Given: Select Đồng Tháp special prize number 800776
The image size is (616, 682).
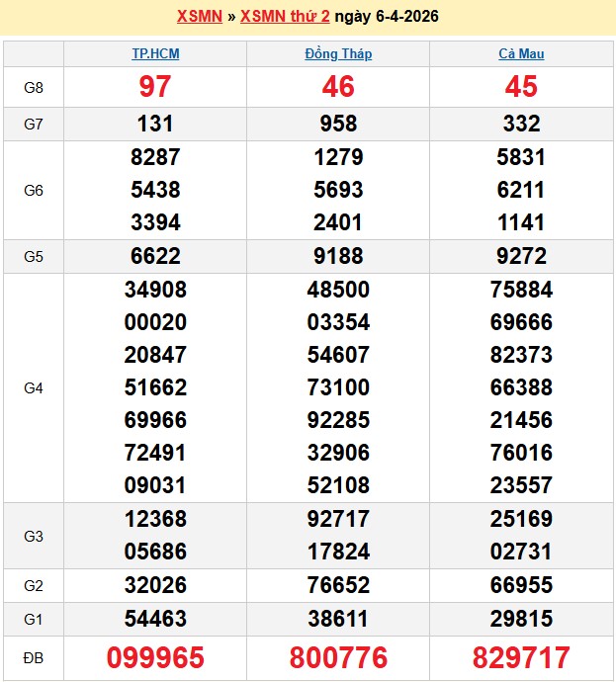Looking at the screenshot, I should point(338,657).
